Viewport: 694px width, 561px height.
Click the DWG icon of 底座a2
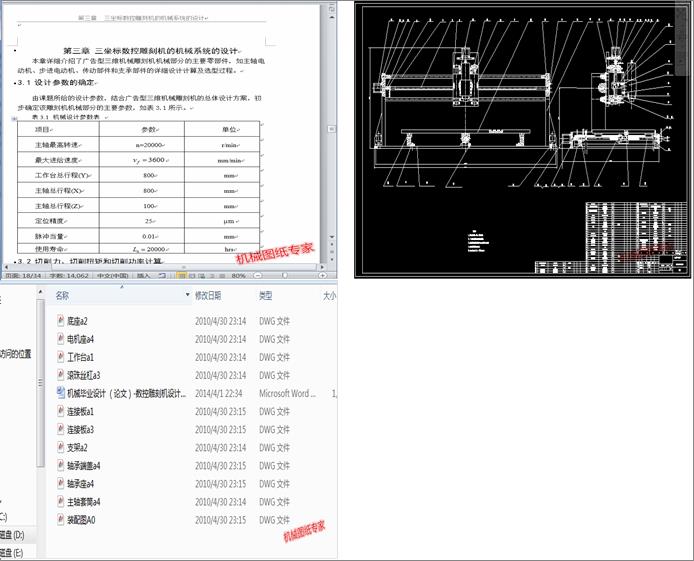pyautogui.click(x=61, y=320)
